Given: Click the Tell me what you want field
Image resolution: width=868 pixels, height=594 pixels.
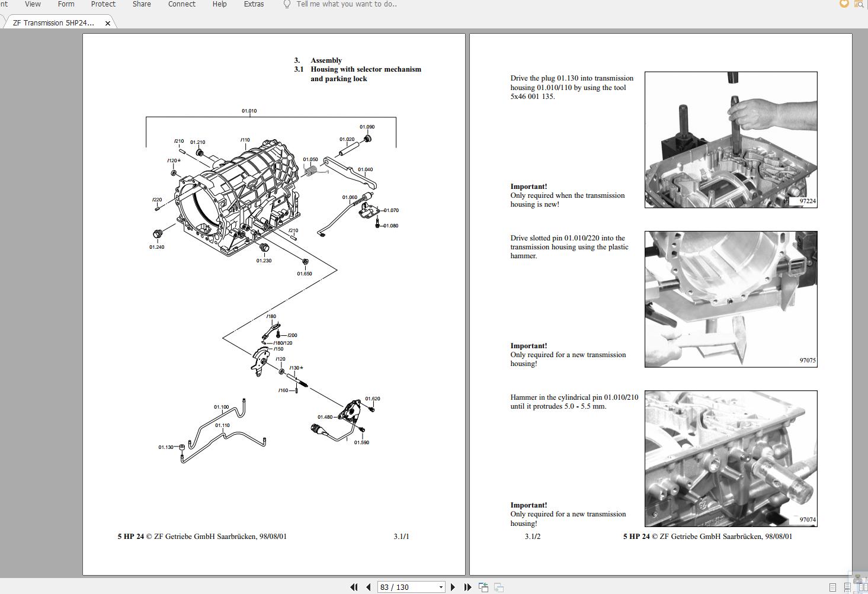Looking at the screenshot, I should click(344, 4).
